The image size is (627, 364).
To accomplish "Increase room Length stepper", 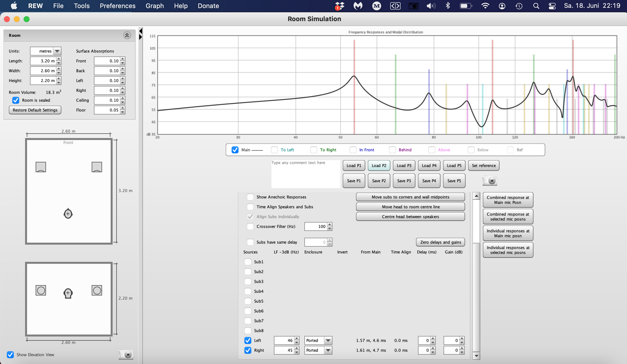I will point(59,59).
